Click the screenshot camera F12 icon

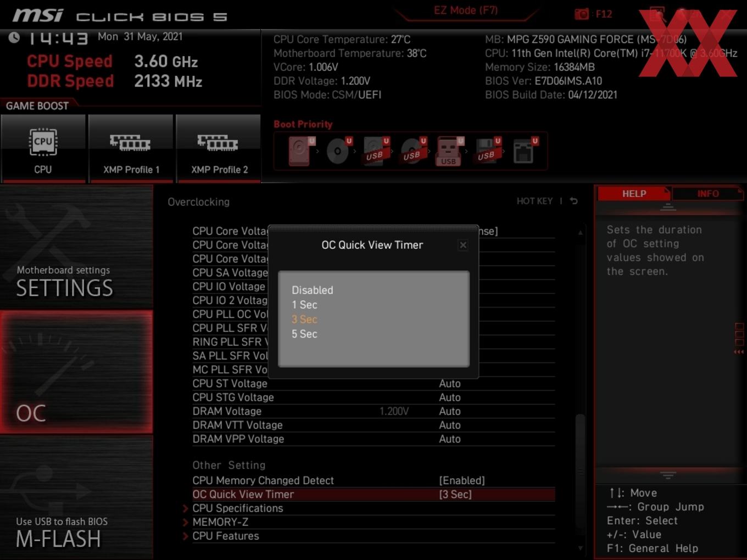tap(582, 14)
